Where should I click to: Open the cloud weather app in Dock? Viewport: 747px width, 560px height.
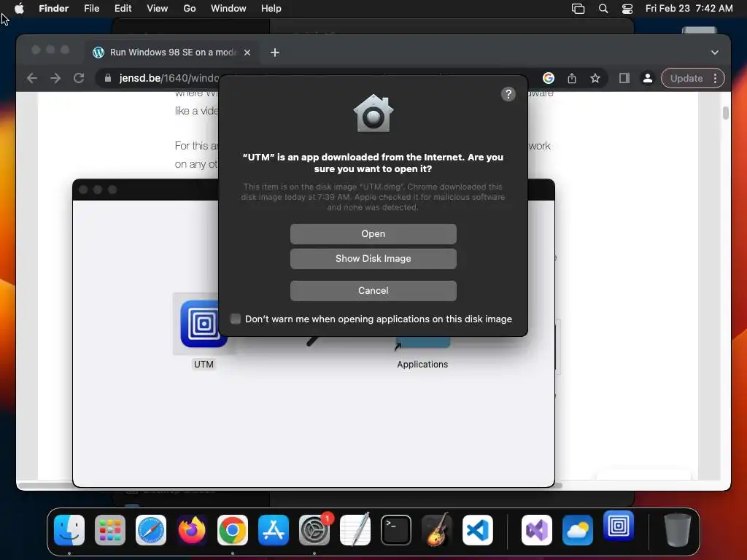pyautogui.click(x=578, y=530)
